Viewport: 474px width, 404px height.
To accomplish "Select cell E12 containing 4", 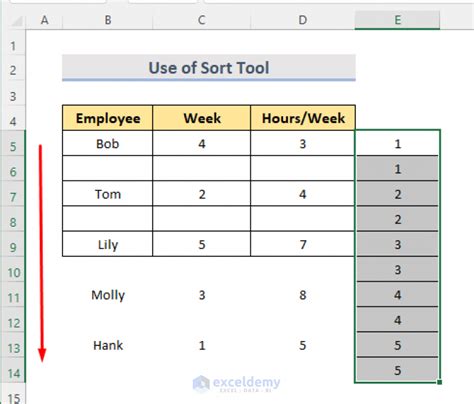I will (x=397, y=320).
